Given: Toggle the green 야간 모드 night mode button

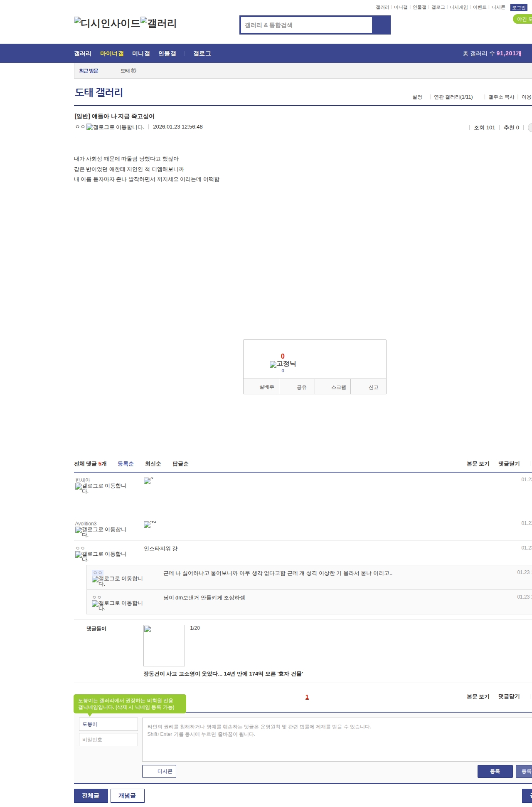Looking at the screenshot, I should 523,19.
